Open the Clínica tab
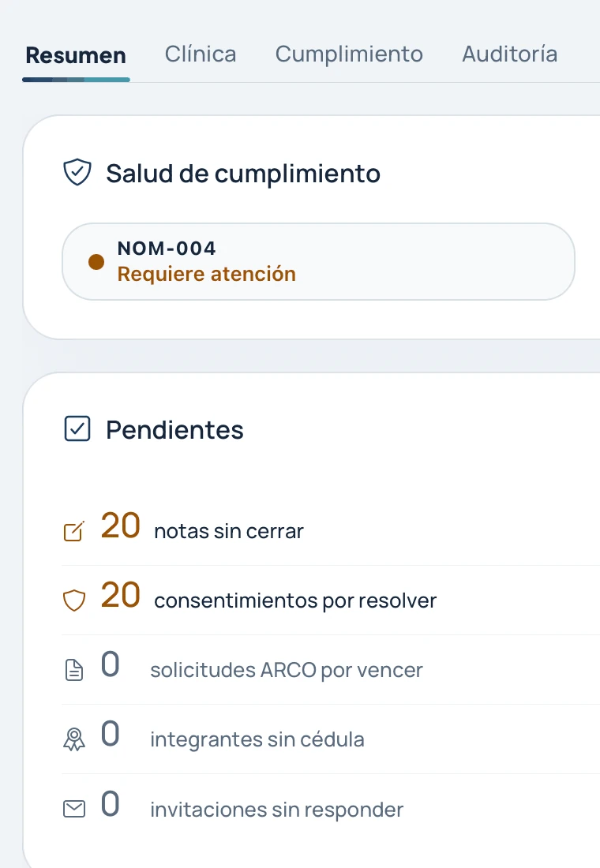Viewport: 600px width, 868px height. pos(201,54)
